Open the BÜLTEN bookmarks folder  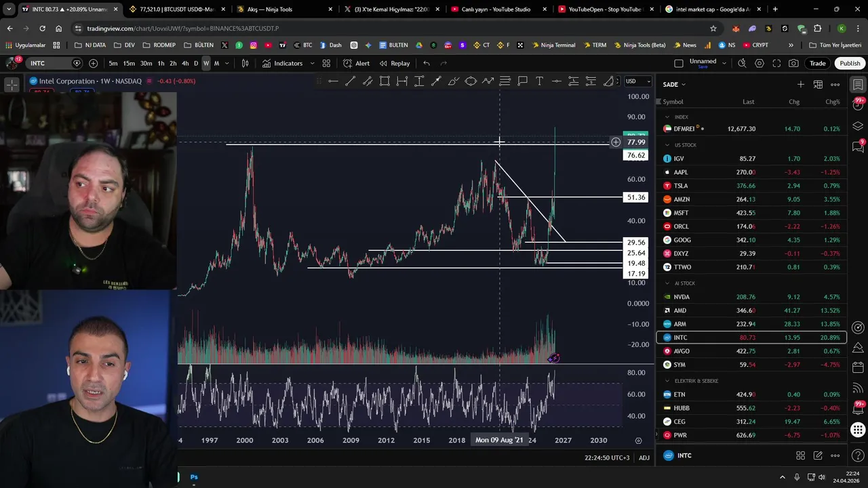click(198, 45)
